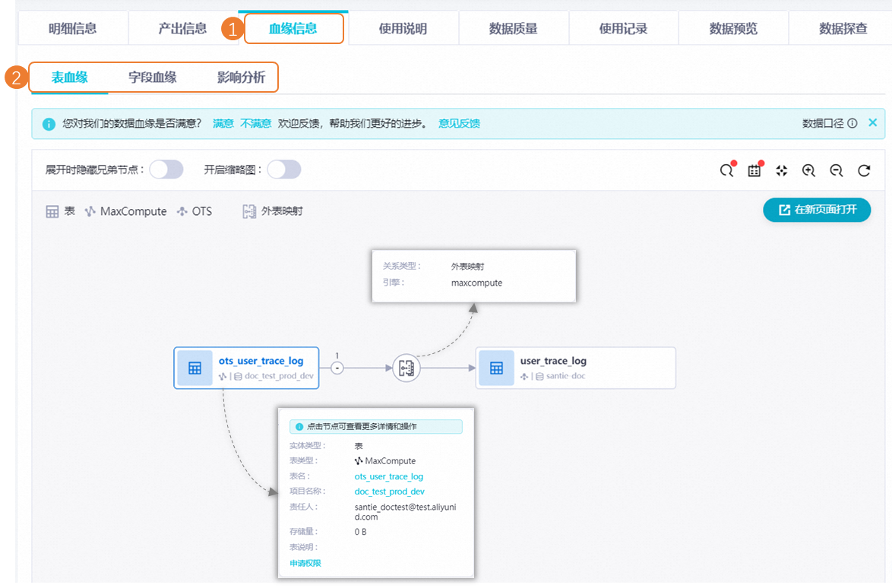Click the 不满意 feedback link
Screen dimensions: 892x588
tap(255, 123)
